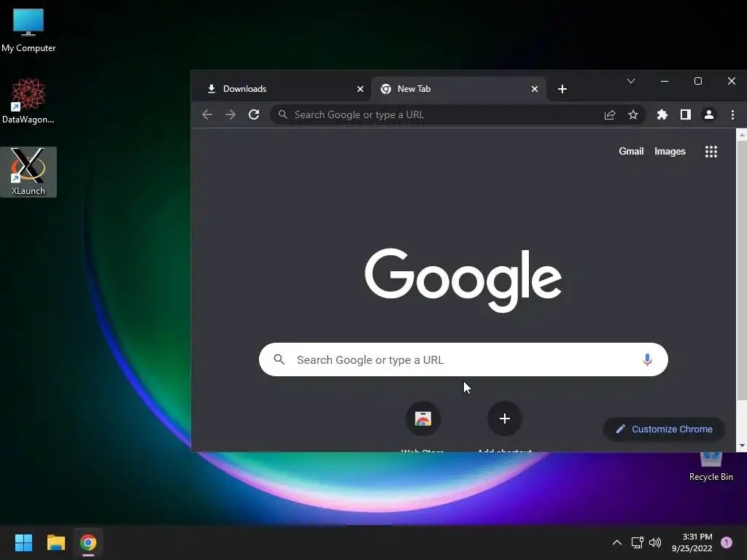Open the taskbar clock and date

tap(692, 542)
